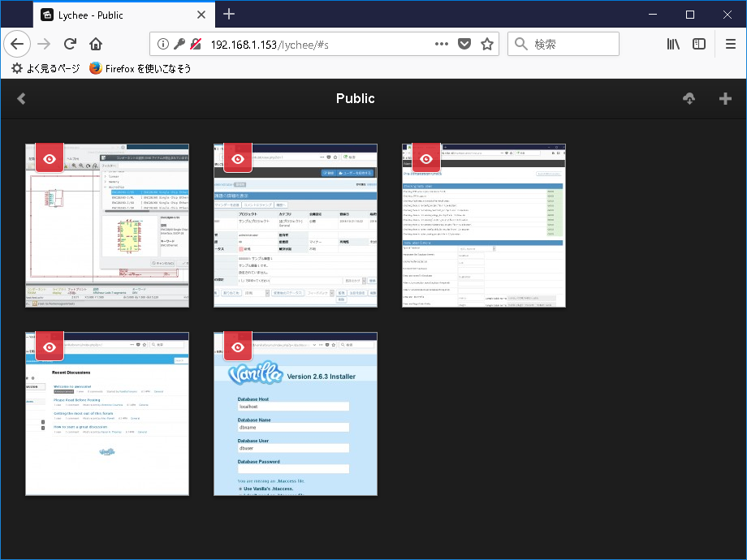Open the Lychee photo upload icon
747x560 pixels.
point(689,98)
